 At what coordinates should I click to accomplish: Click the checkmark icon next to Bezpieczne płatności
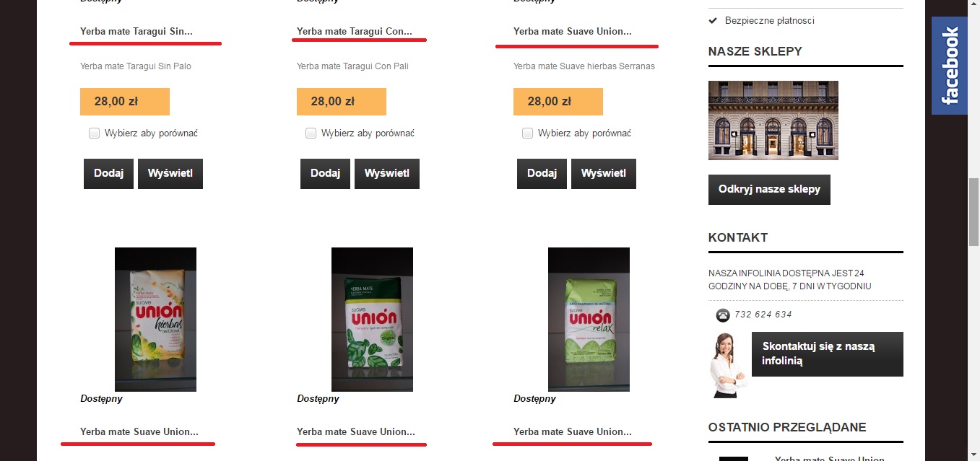point(714,21)
